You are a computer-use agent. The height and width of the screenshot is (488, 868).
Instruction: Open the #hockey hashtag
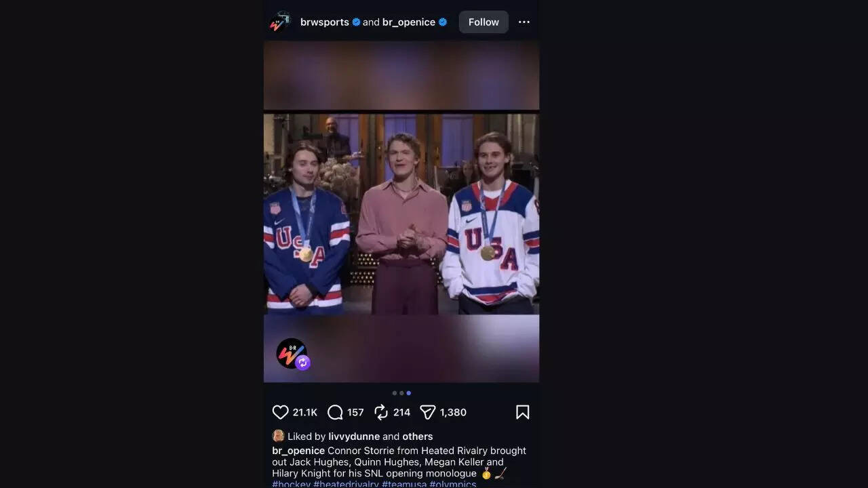click(292, 484)
